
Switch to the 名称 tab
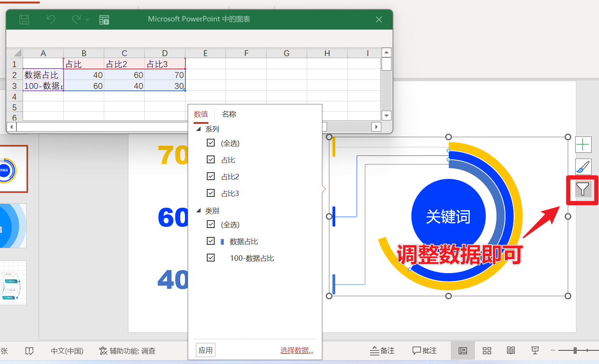[x=229, y=114]
